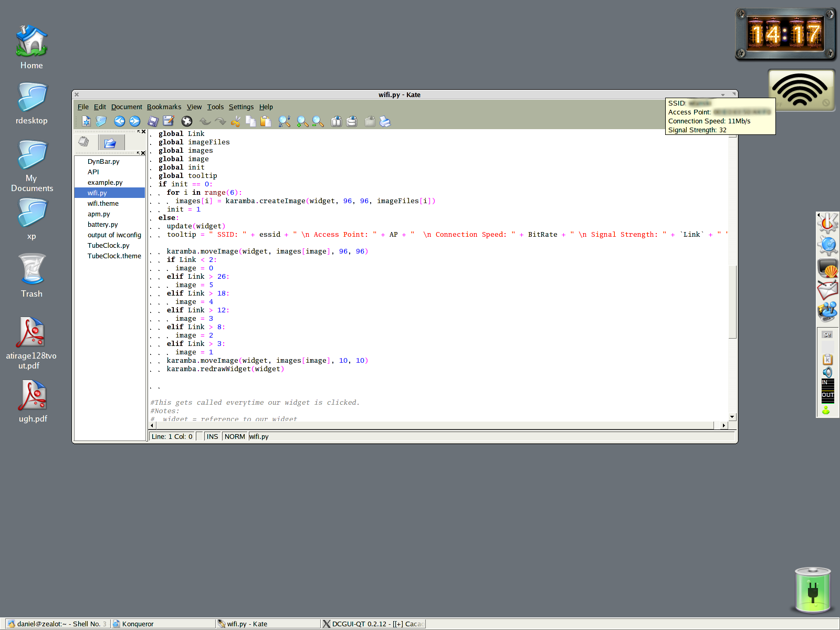
Task: Paste with the clipboard icon
Action: pos(266,121)
